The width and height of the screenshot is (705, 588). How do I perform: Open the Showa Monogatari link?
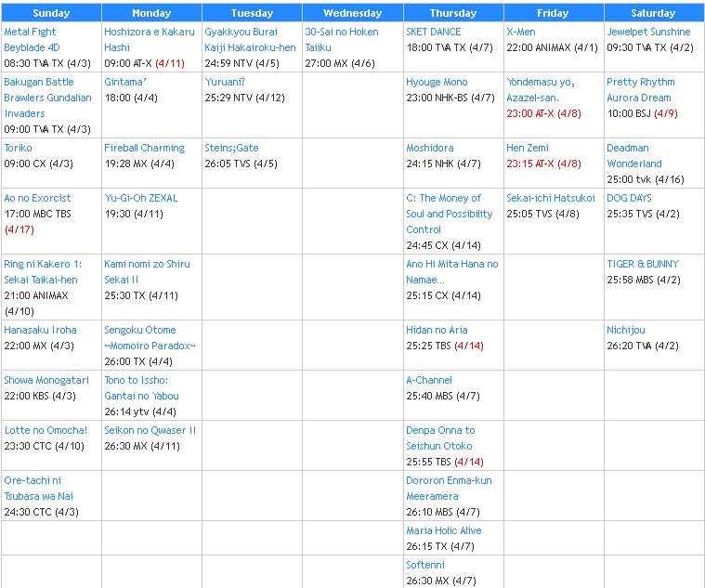(x=46, y=380)
